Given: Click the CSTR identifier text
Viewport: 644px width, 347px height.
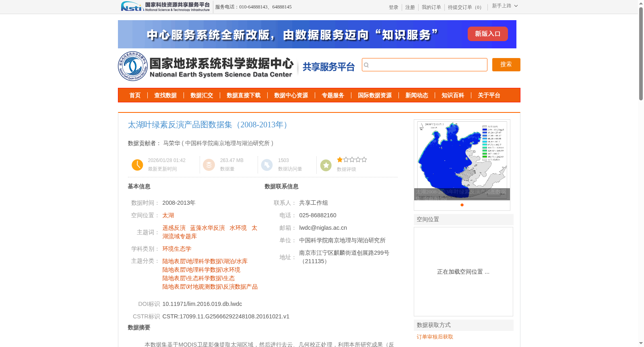Looking at the screenshot, I should [226, 317].
